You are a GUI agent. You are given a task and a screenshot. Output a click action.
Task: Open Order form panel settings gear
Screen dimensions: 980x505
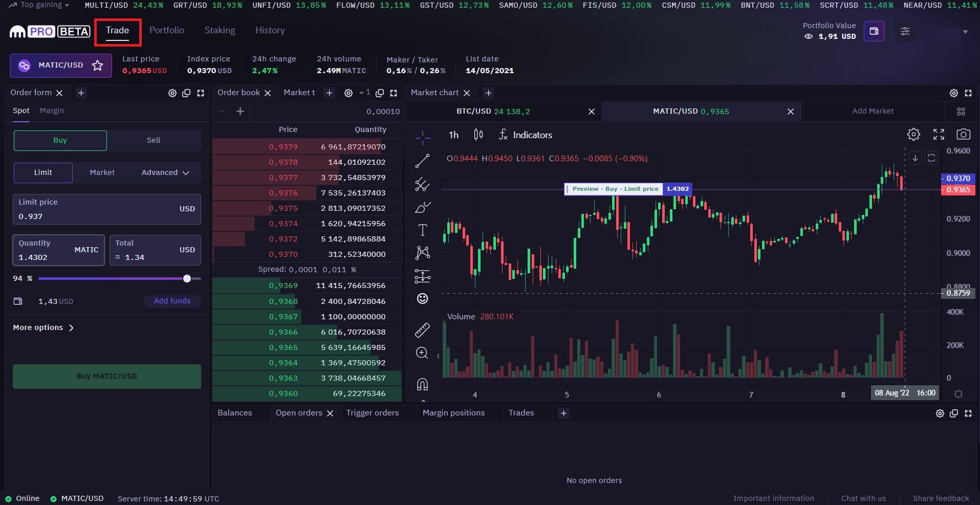tap(172, 93)
